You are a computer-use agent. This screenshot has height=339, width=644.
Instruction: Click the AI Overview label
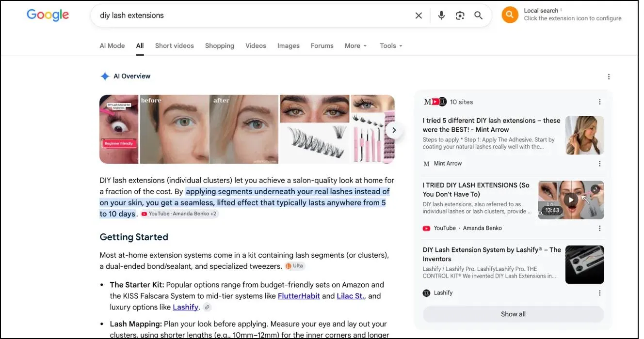pyautogui.click(x=132, y=76)
